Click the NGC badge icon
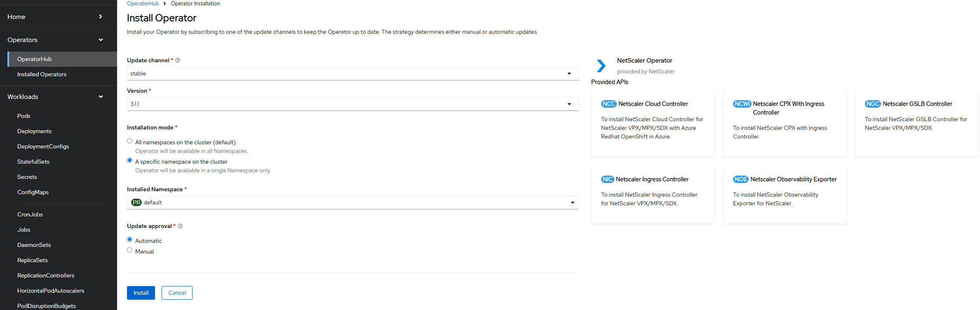This screenshot has width=980, height=310. point(873,104)
